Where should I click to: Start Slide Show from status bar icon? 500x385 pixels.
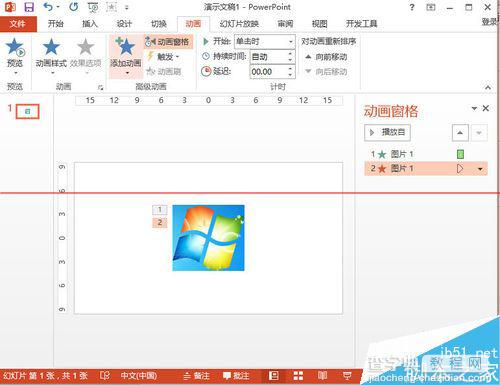(347, 376)
